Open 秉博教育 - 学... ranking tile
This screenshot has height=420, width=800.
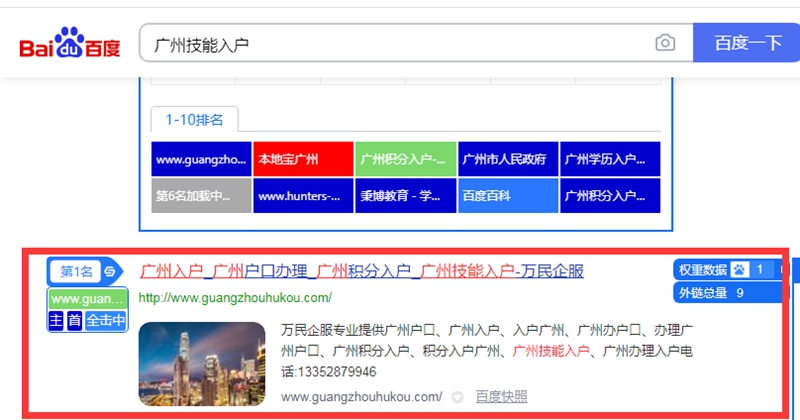(406, 195)
